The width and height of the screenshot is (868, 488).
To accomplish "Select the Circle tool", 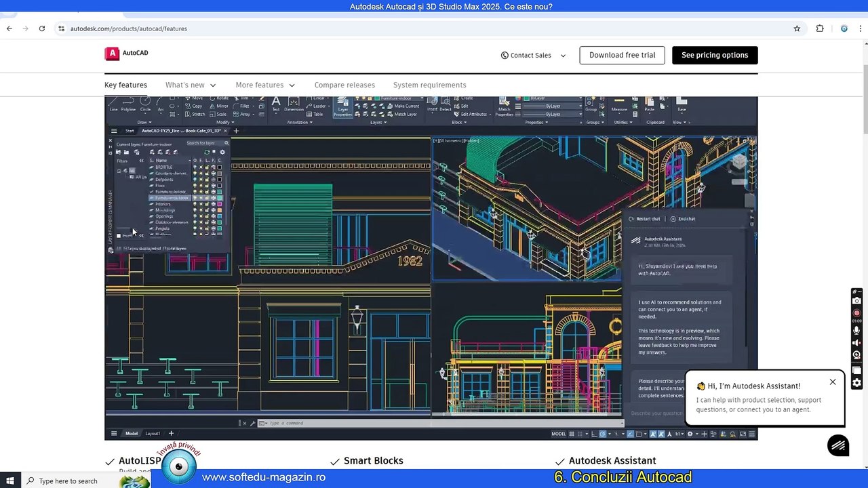I will (145, 104).
